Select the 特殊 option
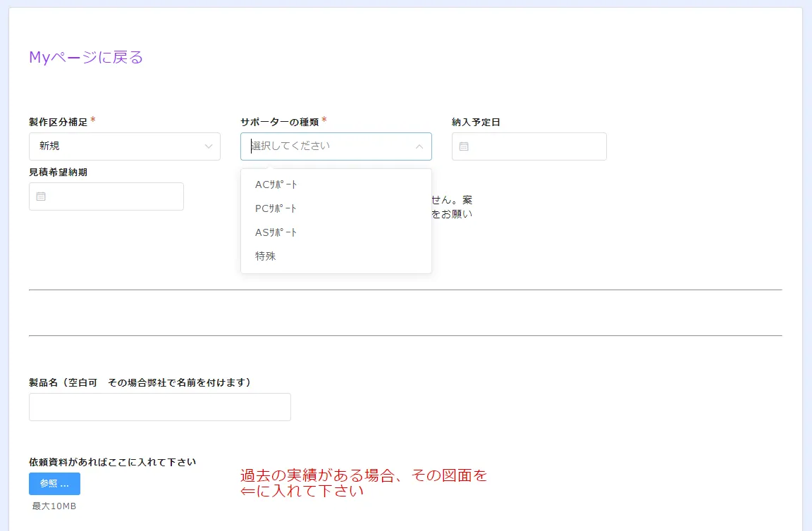812x531 pixels. (x=266, y=256)
